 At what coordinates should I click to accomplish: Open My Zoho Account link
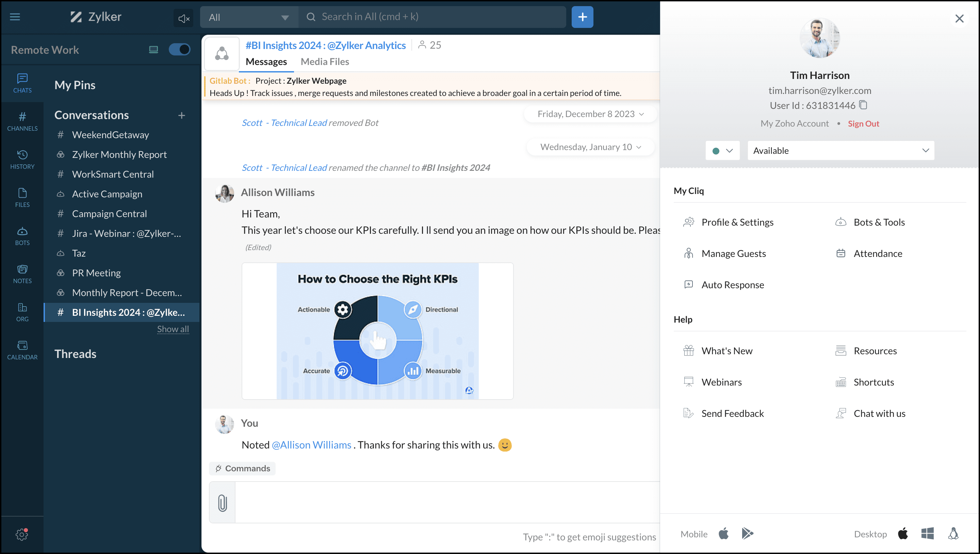point(794,124)
